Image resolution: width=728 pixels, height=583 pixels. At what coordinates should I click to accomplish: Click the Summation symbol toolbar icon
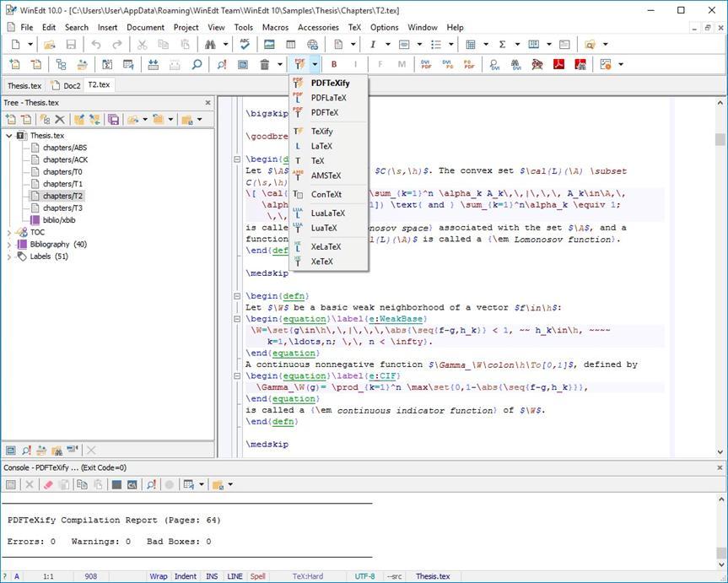(502, 44)
